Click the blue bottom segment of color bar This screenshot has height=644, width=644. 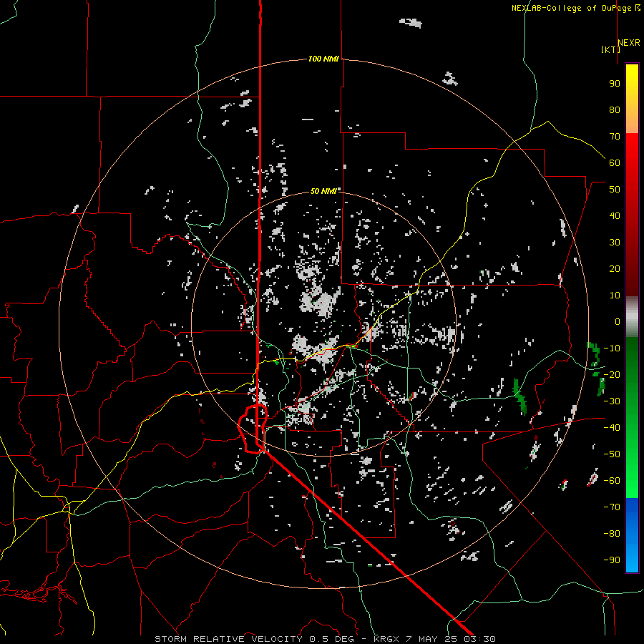coord(632,535)
